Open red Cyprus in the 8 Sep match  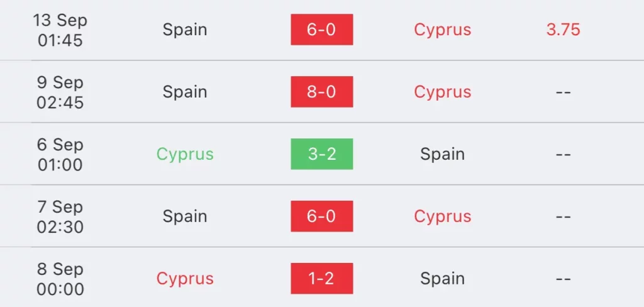point(185,278)
